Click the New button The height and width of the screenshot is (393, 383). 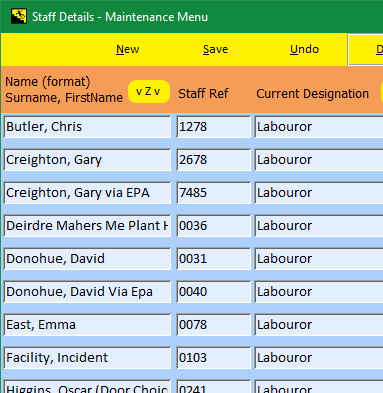(x=128, y=49)
